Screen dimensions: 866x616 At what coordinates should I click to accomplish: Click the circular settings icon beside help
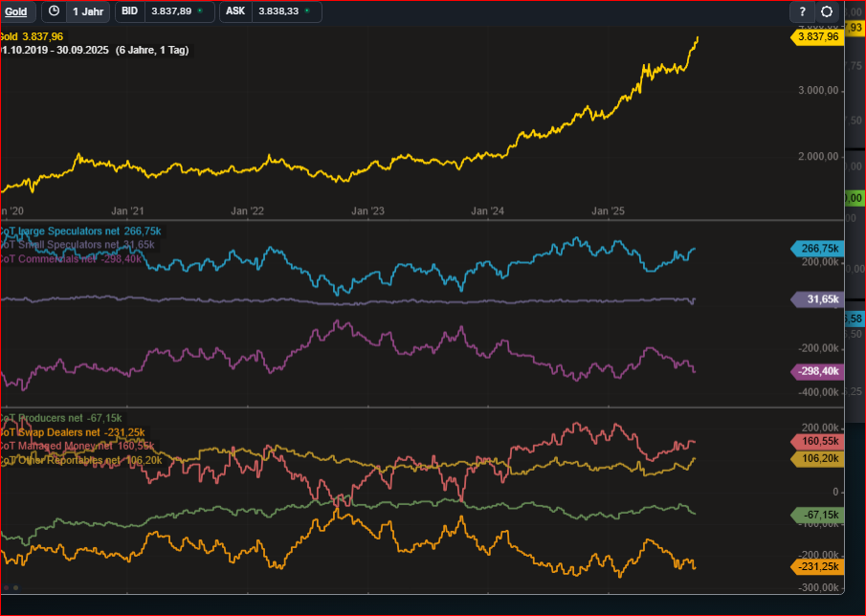827,11
